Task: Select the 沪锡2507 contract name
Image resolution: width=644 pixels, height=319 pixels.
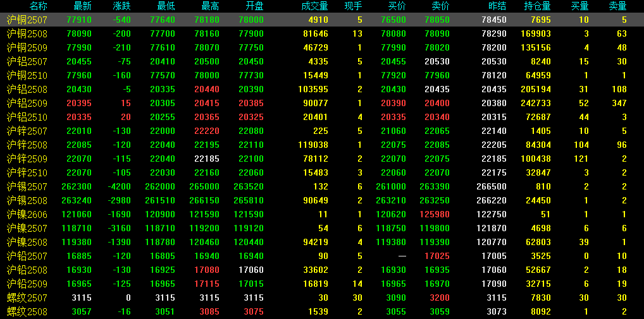Action: 27,186
